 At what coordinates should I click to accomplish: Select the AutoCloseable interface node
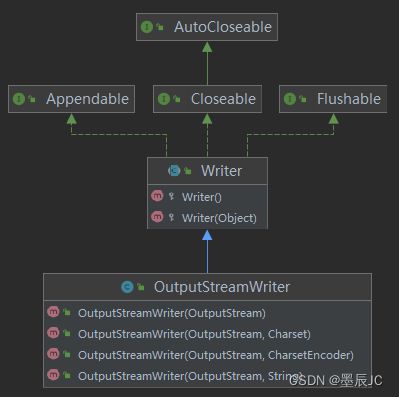click(x=207, y=27)
